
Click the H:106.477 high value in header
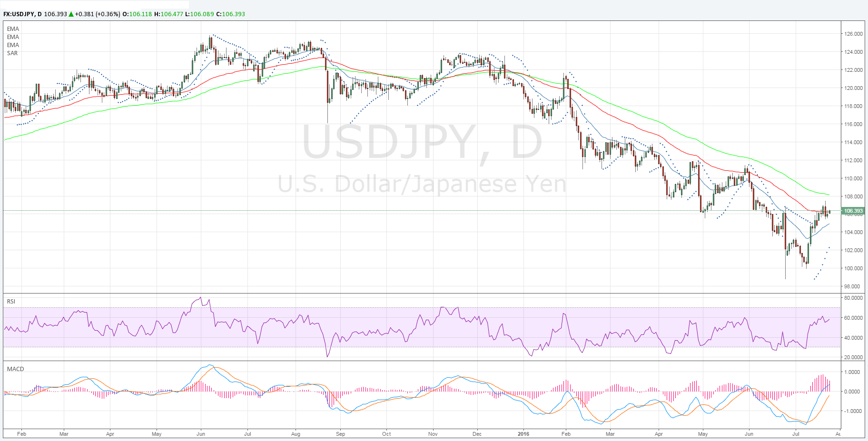tap(168, 14)
